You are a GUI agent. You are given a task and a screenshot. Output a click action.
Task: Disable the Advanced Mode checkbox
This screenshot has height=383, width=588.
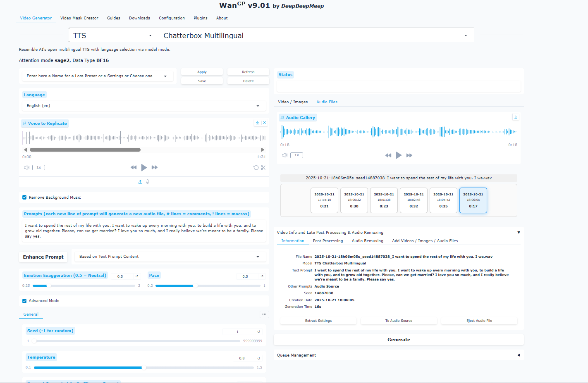coord(24,301)
